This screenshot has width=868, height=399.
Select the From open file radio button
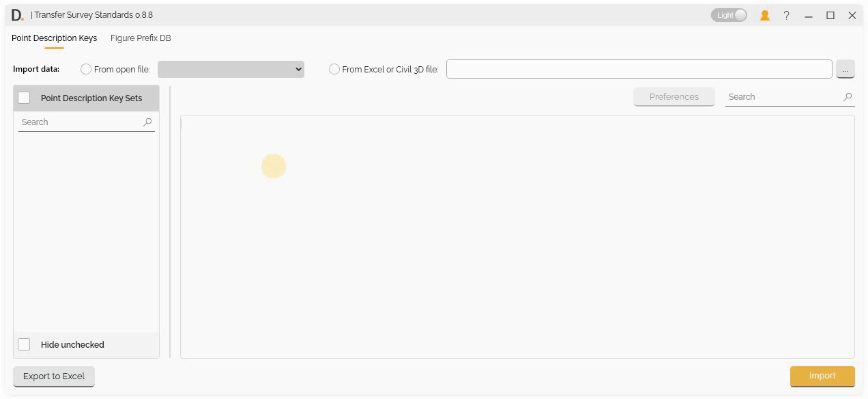click(85, 69)
